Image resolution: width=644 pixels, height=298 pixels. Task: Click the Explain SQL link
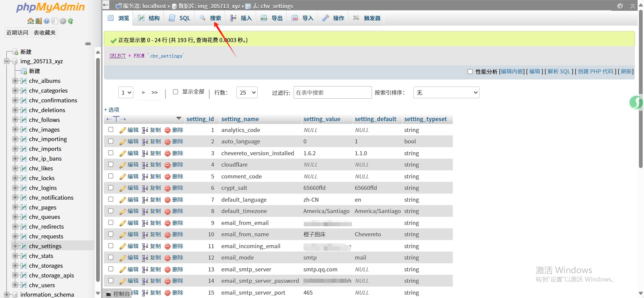[559, 72]
